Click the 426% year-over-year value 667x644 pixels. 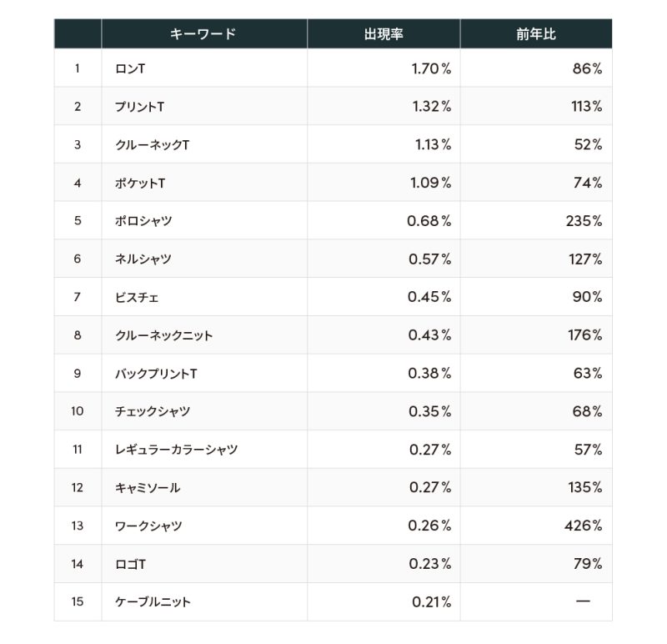point(583,526)
